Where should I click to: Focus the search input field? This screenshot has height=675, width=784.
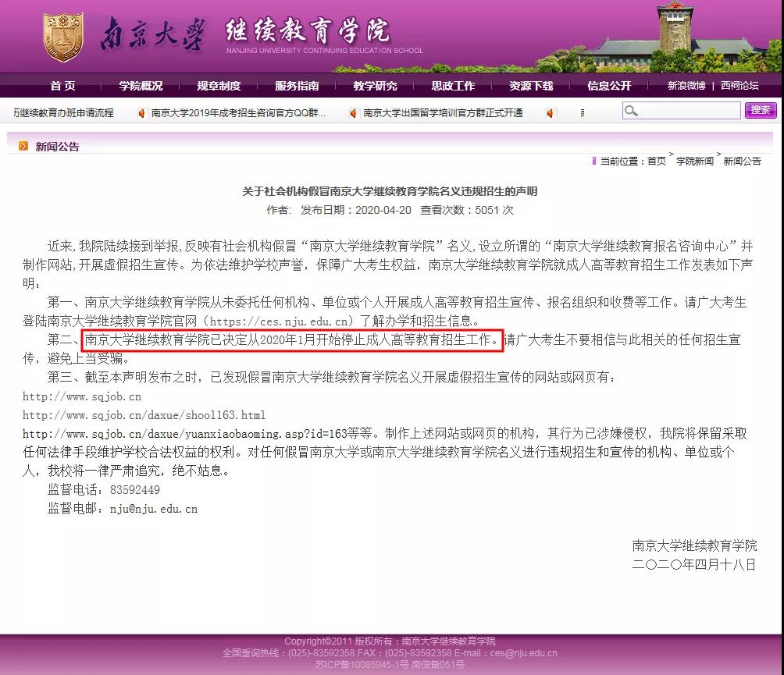point(682,110)
